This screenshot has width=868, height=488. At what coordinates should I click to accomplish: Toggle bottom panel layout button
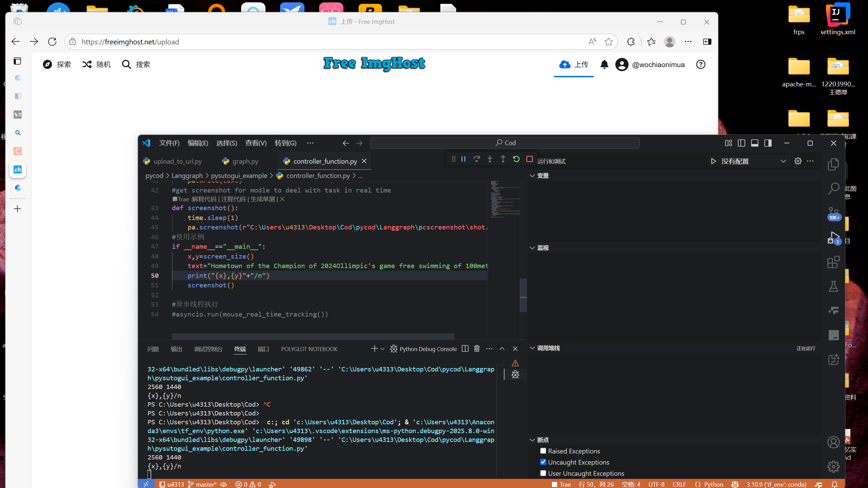tap(755, 143)
